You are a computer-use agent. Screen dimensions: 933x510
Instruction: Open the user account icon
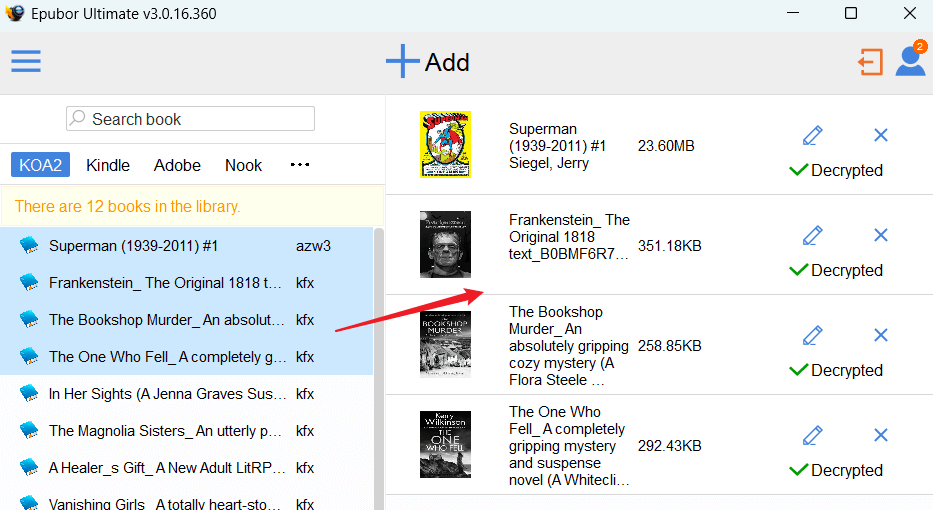coord(910,61)
